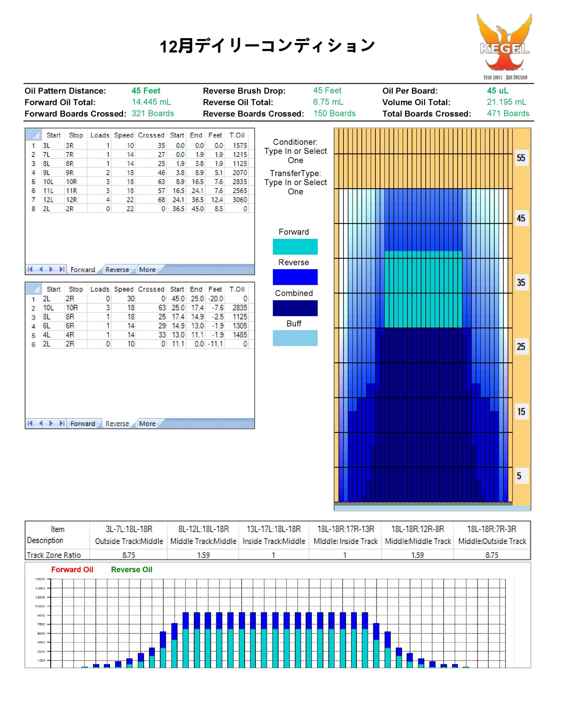Click Total Boards Crossed '471 Boards'

tap(508, 113)
